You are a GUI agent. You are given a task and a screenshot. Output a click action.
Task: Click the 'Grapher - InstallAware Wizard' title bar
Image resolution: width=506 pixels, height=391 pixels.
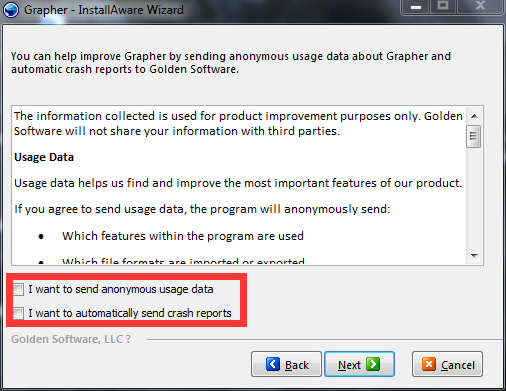[104, 10]
